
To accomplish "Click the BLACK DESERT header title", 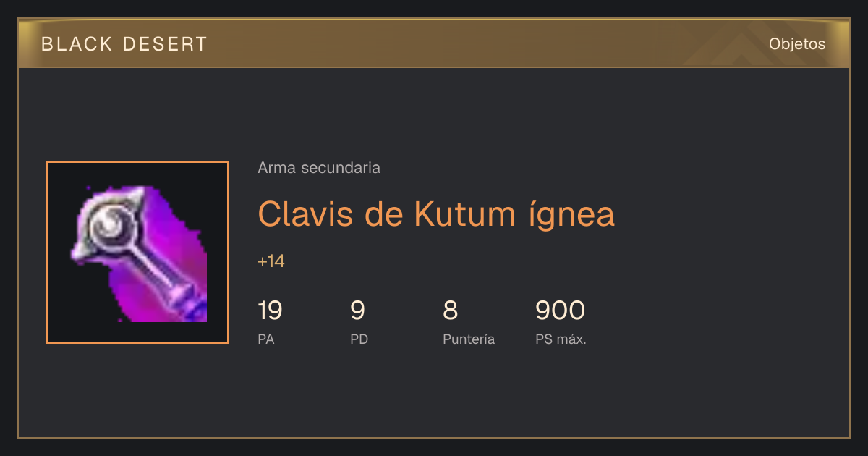I will tap(124, 44).
